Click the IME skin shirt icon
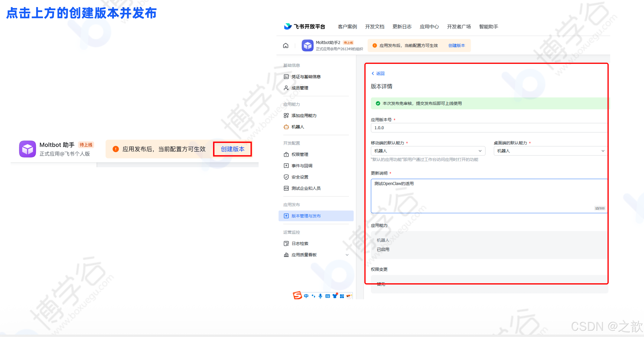Viewport: 644px width, 337px height. point(335,296)
